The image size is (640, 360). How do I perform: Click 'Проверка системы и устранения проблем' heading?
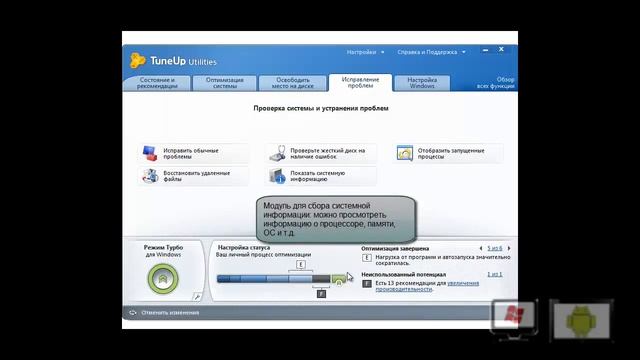(321, 108)
